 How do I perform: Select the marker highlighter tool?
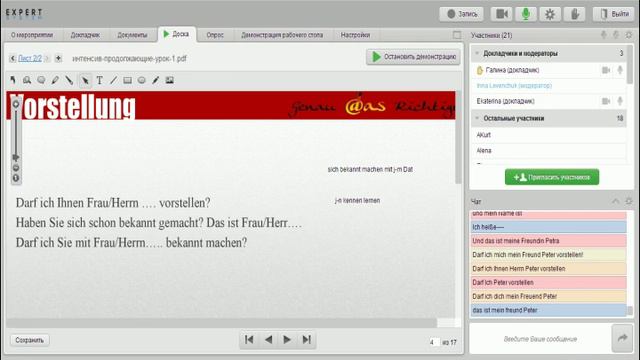pyautogui.click(x=69, y=80)
